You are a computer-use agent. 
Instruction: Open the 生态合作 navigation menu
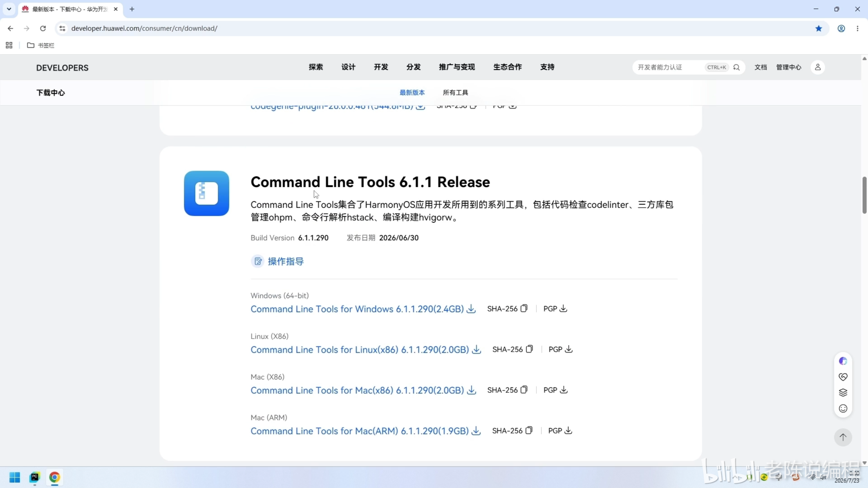click(507, 67)
